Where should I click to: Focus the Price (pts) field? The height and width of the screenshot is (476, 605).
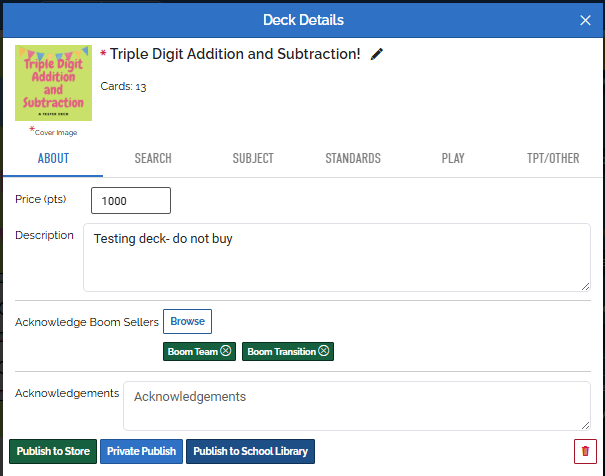(131, 201)
